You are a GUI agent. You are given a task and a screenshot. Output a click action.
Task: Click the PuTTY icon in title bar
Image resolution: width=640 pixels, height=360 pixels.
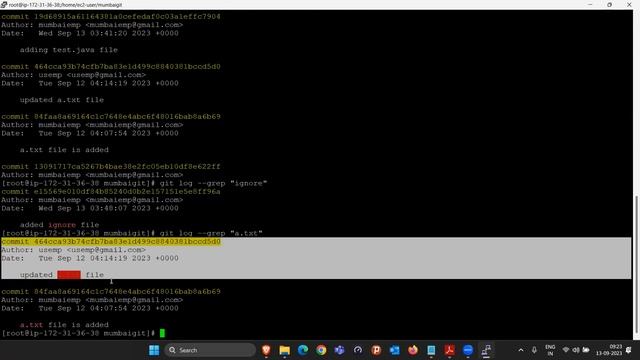(x=4, y=4)
